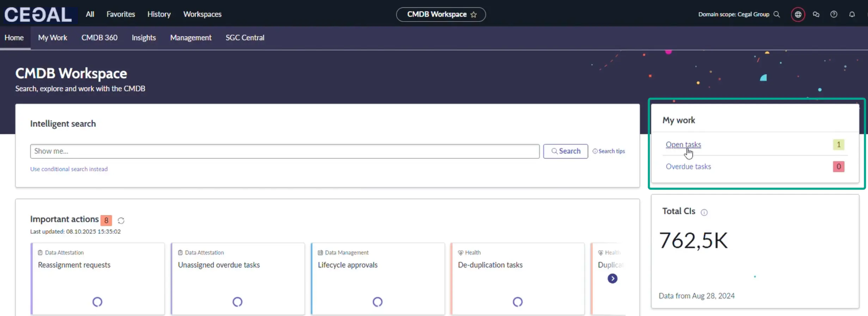View Search tips
This screenshot has width=868, height=316.
(x=609, y=151)
